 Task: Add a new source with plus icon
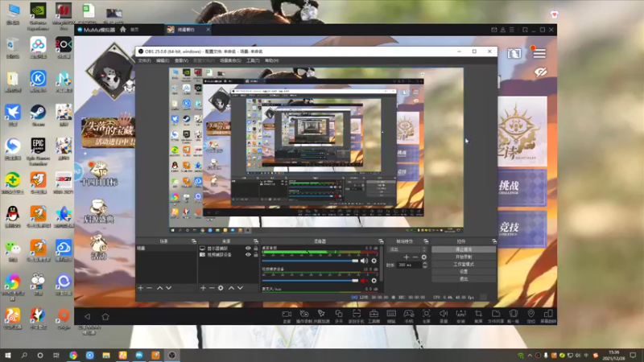[203, 288]
